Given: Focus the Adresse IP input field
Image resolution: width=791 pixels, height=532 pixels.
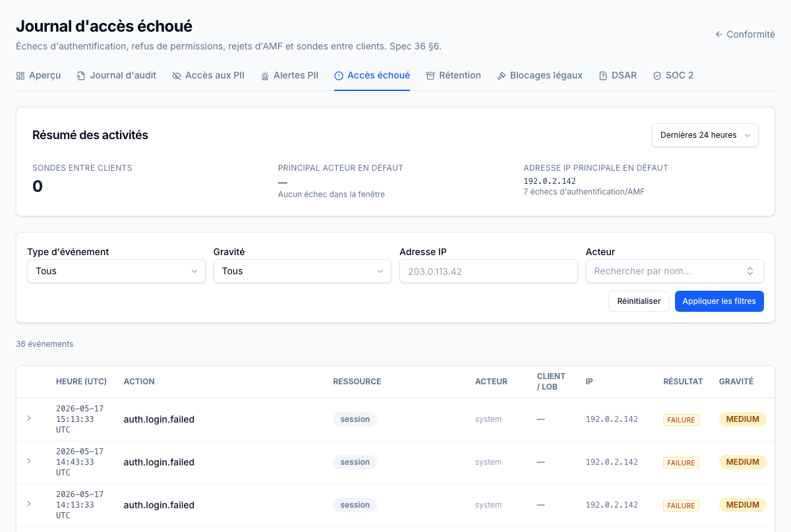Looking at the screenshot, I should [488, 271].
